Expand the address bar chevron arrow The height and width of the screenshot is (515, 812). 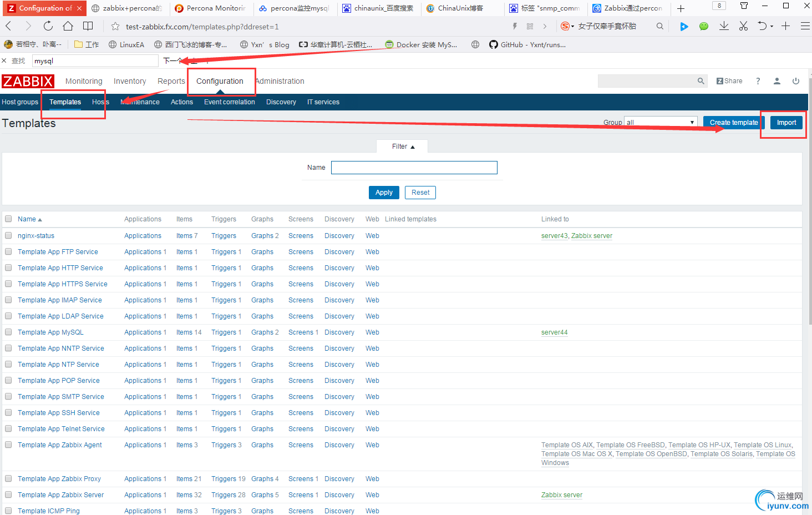[545, 26]
